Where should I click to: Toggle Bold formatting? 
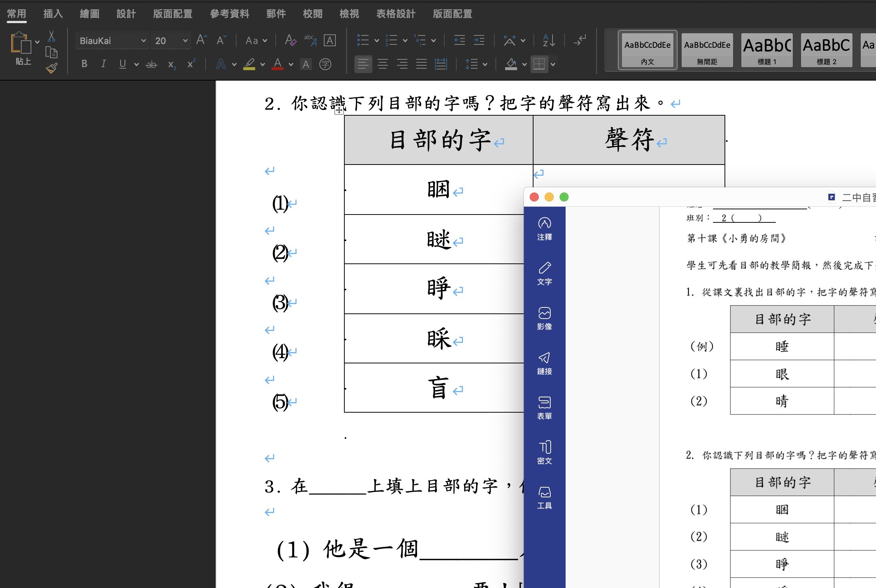pos(84,64)
